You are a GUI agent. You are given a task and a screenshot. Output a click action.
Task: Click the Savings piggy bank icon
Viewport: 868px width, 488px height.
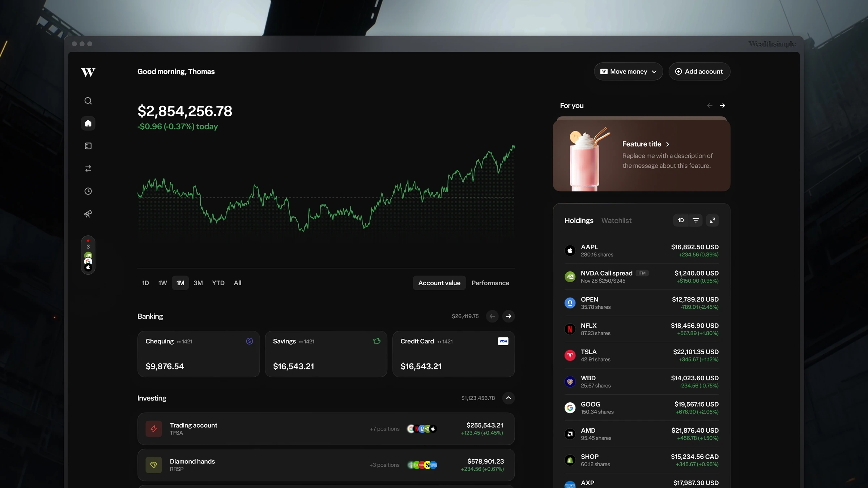[x=377, y=341]
